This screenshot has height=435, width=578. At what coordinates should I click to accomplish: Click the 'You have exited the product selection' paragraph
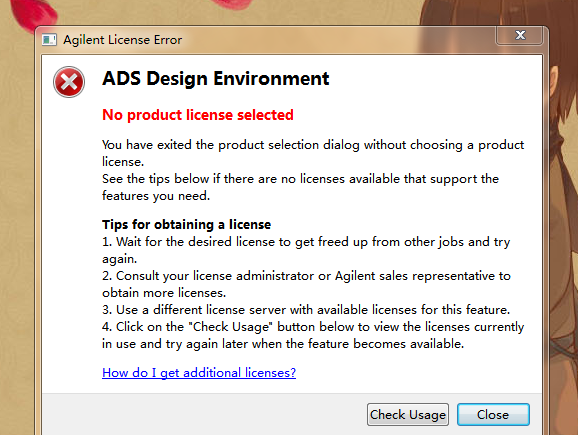coord(313,153)
